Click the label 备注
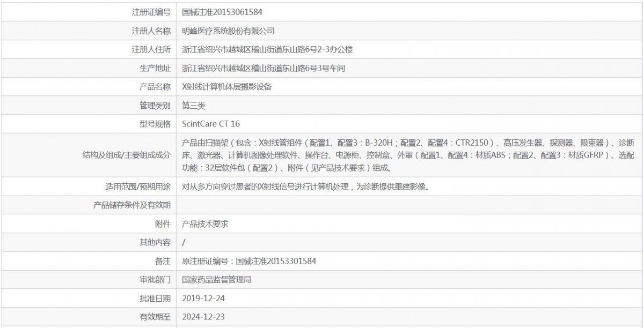 point(163,261)
